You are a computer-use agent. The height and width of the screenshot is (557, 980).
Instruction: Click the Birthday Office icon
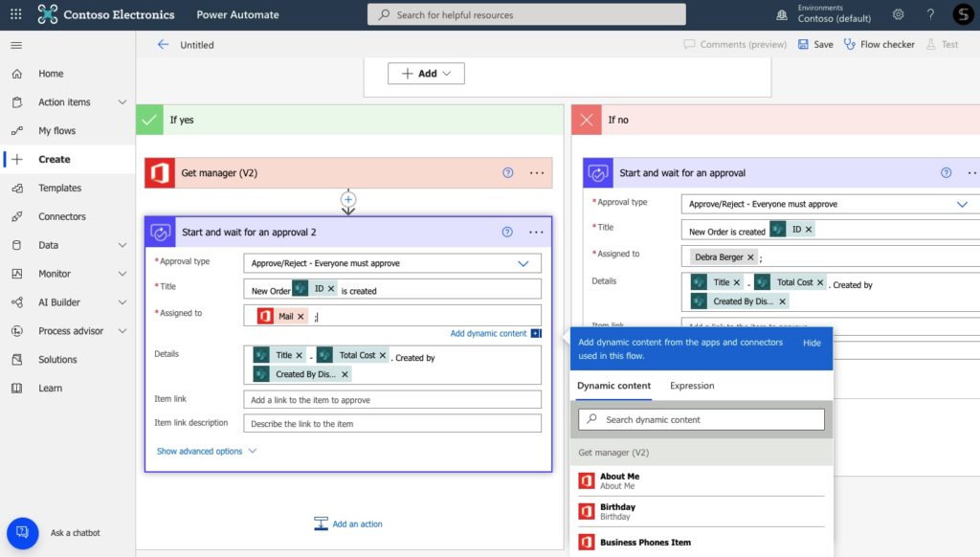click(x=587, y=511)
